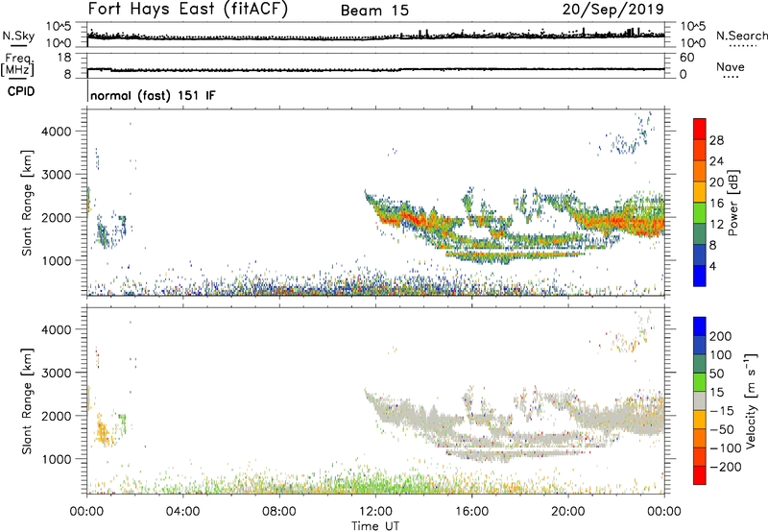768x532 pixels.
Task: Click 'Slant Range [km]' label of velocity panel
Action: 27,401
